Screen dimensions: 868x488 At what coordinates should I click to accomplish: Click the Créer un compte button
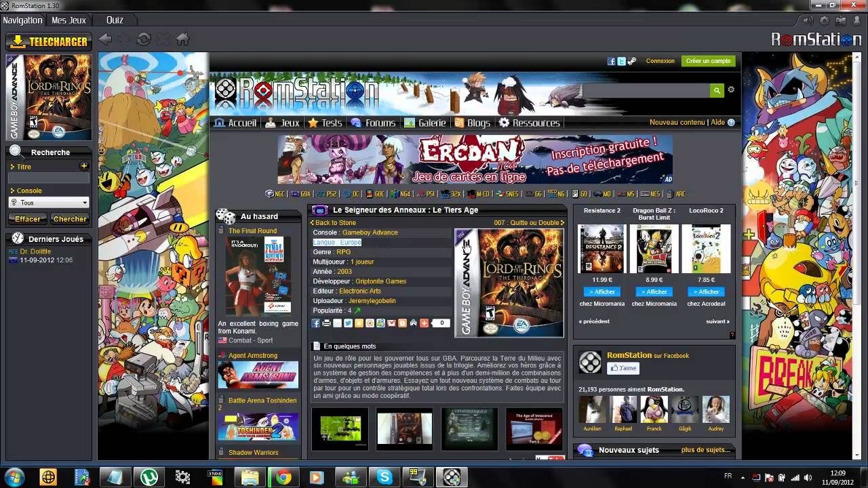click(x=708, y=61)
